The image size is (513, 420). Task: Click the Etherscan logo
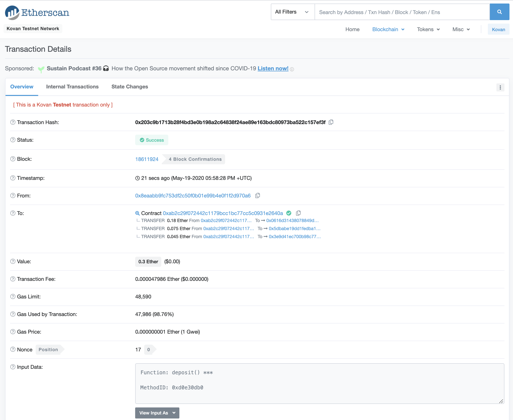coord(37,13)
